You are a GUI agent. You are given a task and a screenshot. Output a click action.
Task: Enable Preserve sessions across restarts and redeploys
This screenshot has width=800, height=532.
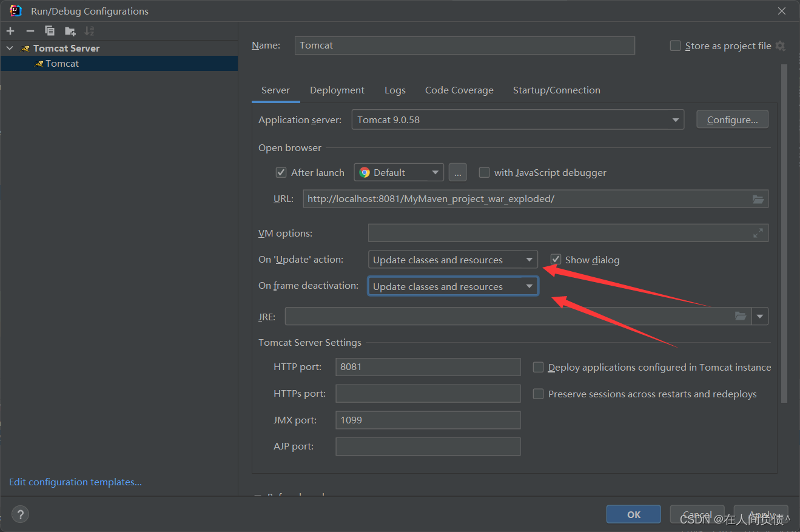point(538,394)
